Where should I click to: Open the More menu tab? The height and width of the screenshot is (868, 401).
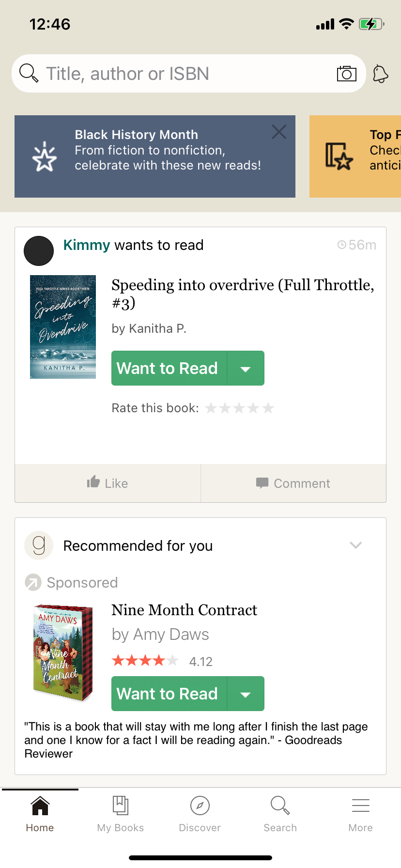361,814
